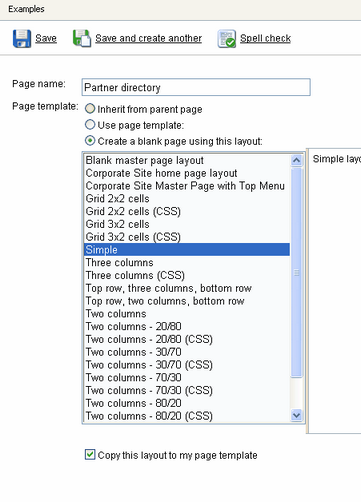The height and width of the screenshot is (502, 361).
Task: Select Create a blank page using this layout
Action: [x=90, y=141]
